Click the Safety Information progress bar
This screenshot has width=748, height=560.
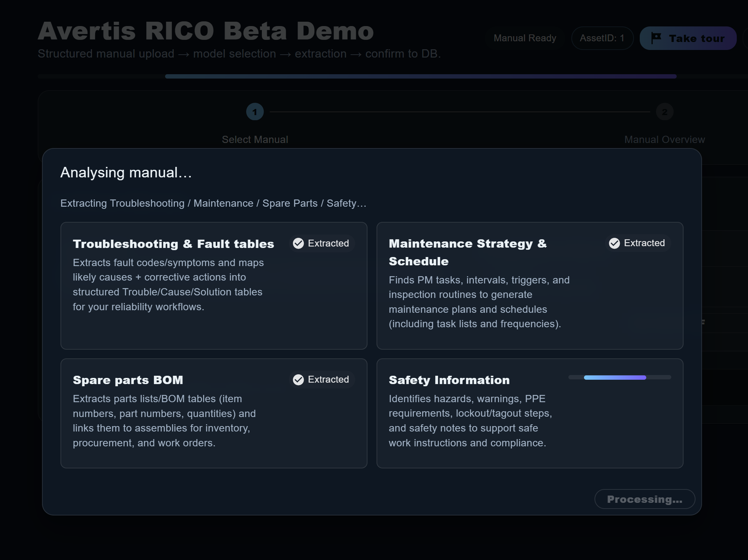(619, 378)
